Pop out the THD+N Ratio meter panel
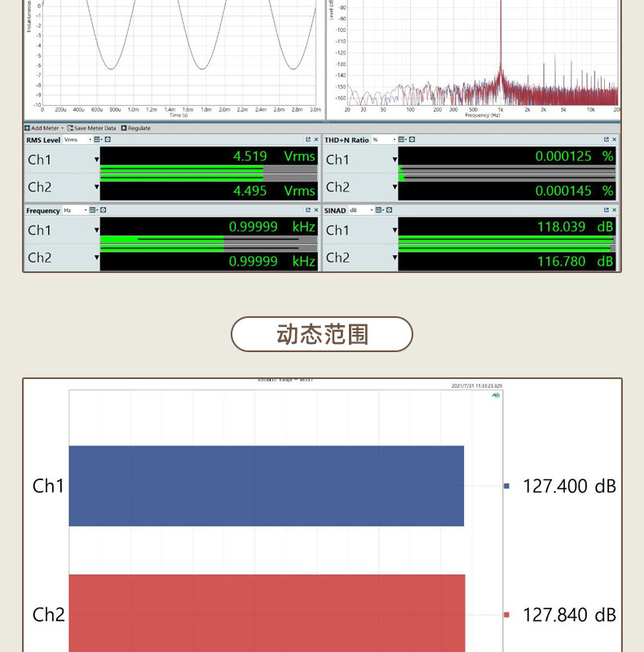 pos(607,139)
